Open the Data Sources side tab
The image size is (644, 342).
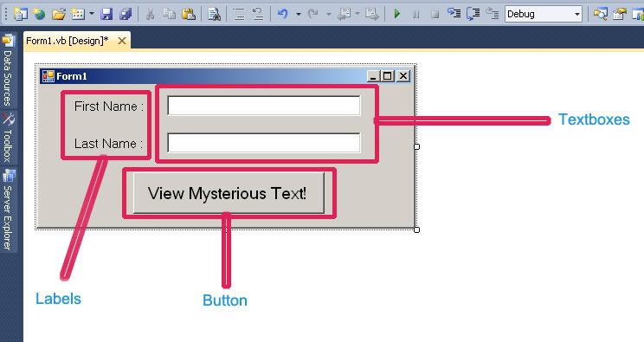pyautogui.click(x=8, y=71)
